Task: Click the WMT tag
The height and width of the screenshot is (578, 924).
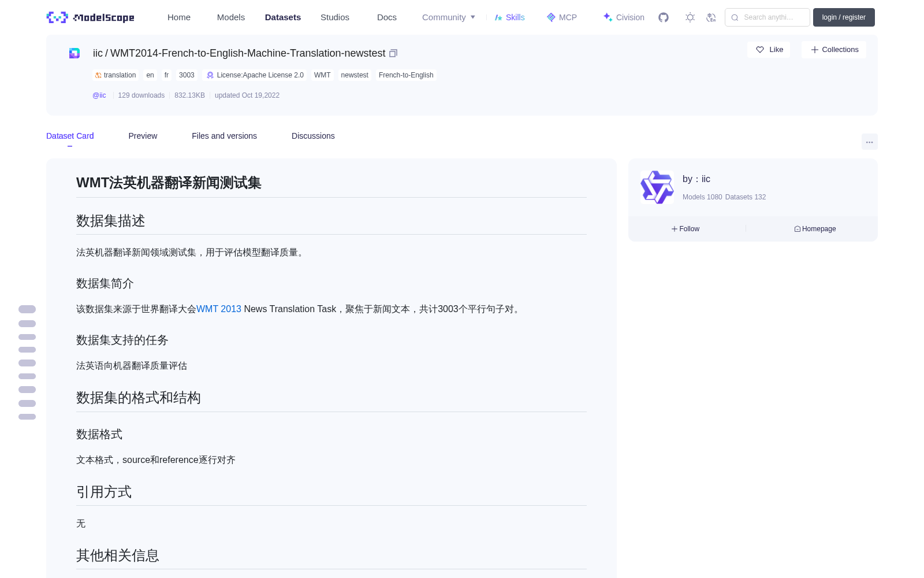Action: click(x=322, y=75)
